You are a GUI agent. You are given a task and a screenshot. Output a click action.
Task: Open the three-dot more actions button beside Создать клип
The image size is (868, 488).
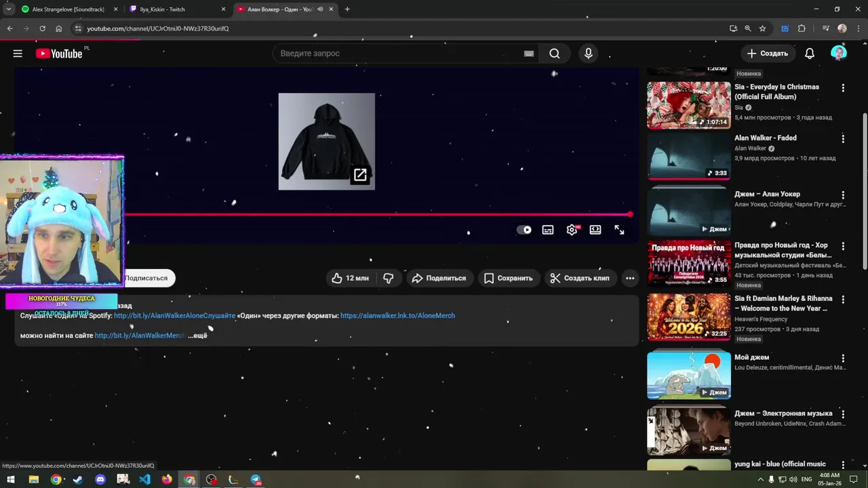[630, 278]
